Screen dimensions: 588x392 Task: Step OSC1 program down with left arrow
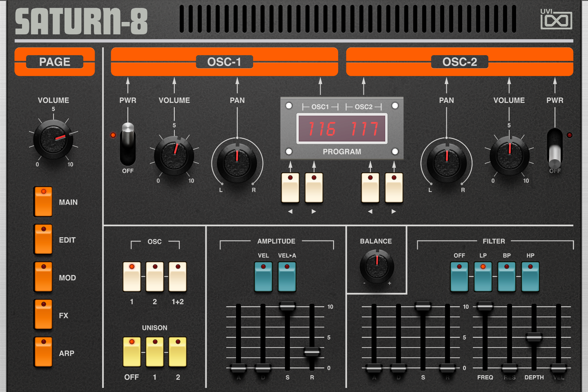pos(290,188)
